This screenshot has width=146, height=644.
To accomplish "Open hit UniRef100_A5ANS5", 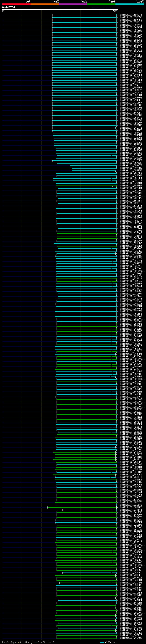I will 131,25.
